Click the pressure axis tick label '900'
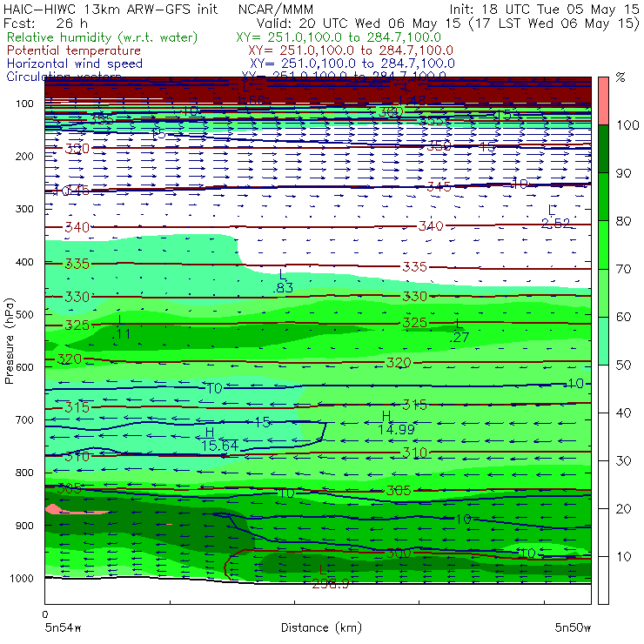The height and width of the screenshot is (644, 644). (24, 526)
